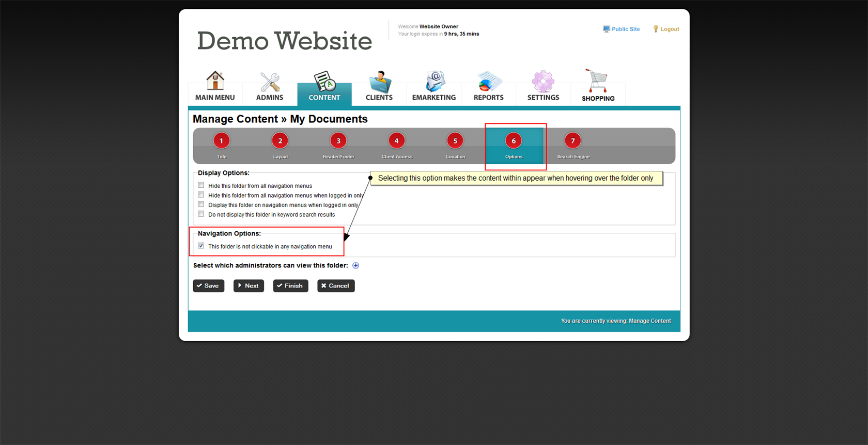This screenshot has height=445, width=868.
Task: Open the Emarketing envelope icon
Action: click(x=434, y=82)
